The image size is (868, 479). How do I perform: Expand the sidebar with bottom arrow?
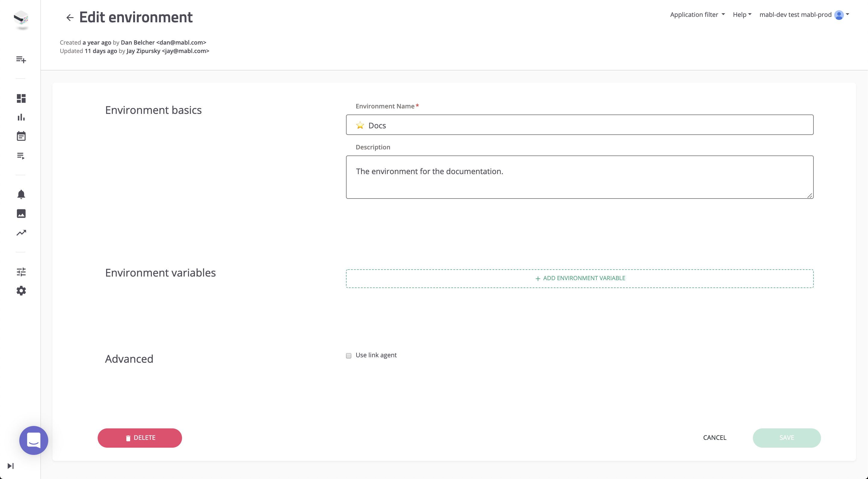click(11, 466)
